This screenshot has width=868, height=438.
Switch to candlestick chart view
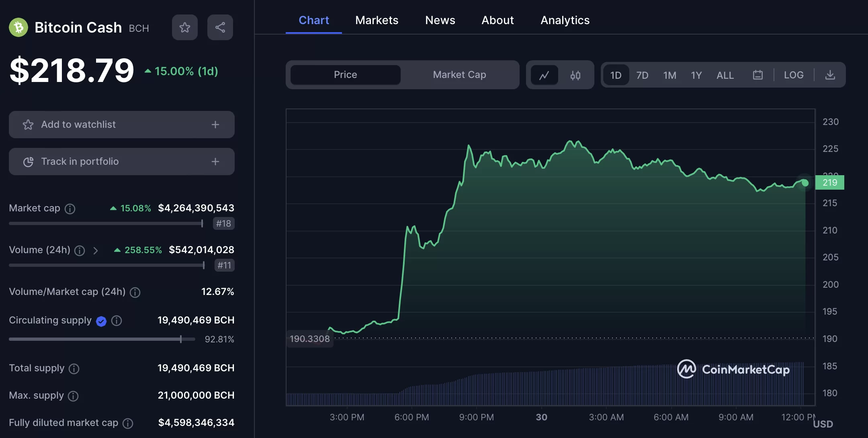pos(575,75)
